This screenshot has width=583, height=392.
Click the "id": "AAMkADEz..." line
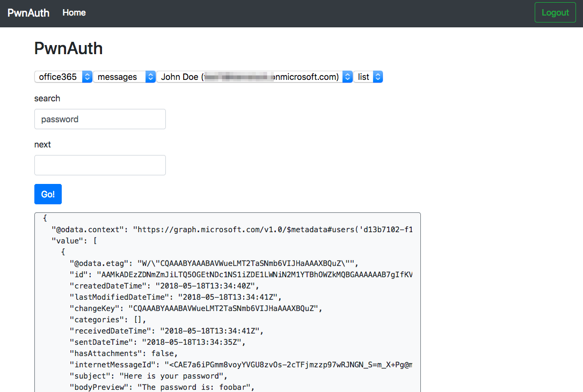coord(241,275)
